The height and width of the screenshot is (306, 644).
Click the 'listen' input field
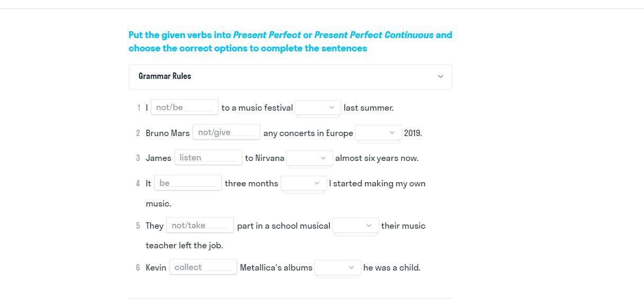(208, 158)
